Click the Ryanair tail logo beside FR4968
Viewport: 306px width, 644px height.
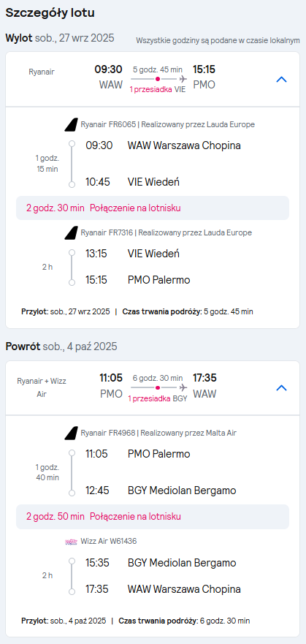pos(72,433)
